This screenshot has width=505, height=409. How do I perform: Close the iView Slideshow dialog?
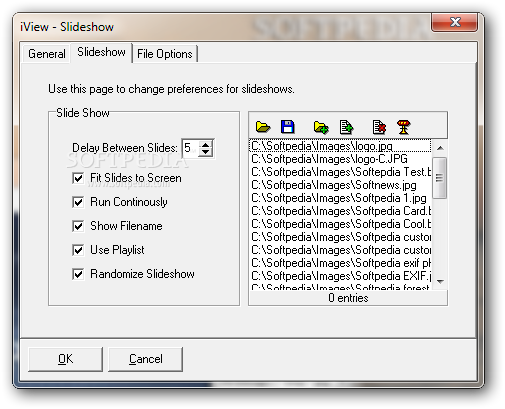pos(455,22)
